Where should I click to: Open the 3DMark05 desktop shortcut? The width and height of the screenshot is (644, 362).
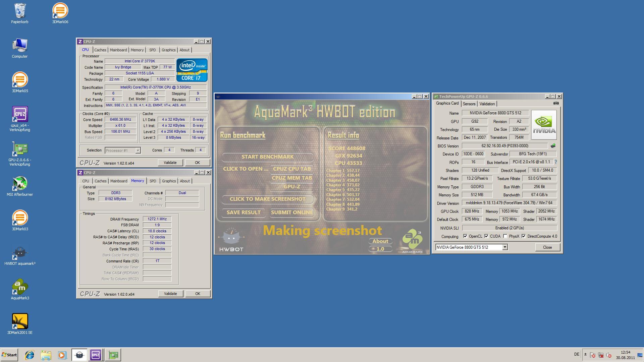tap(20, 82)
